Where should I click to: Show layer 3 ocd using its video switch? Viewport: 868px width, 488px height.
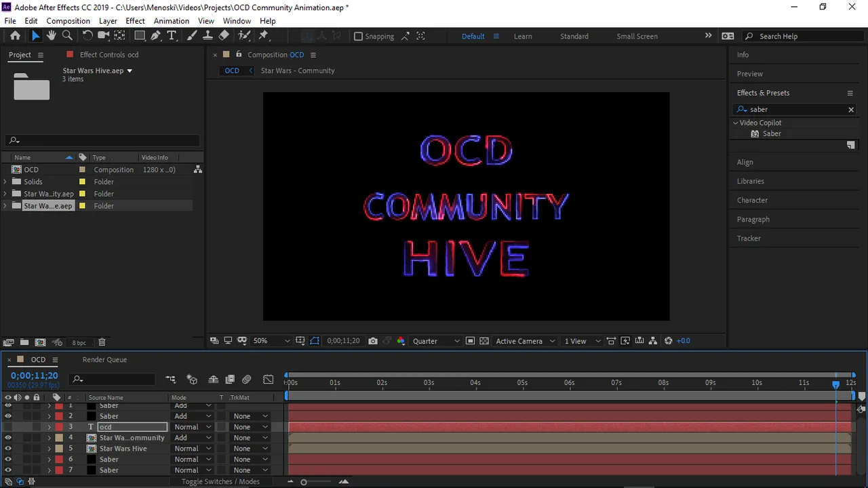click(x=8, y=427)
